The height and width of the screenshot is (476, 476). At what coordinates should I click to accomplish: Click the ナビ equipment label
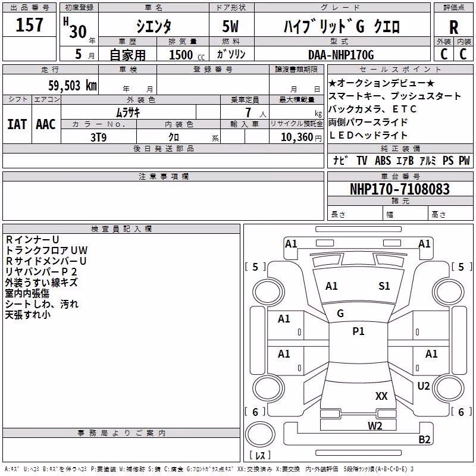point(340,160)
